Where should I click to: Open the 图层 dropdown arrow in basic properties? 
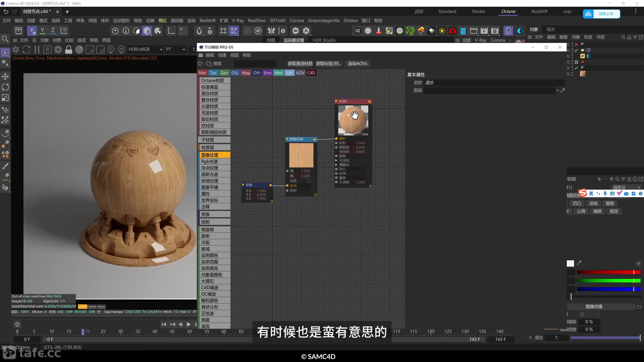click(x=557, y=90)
